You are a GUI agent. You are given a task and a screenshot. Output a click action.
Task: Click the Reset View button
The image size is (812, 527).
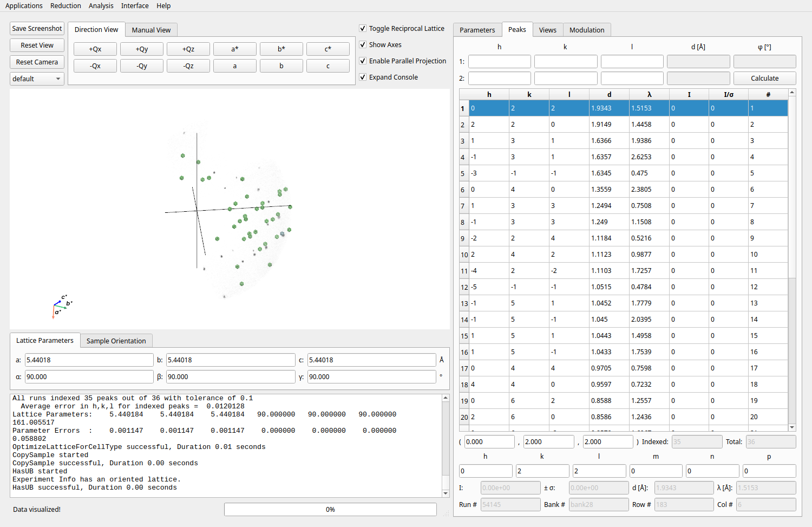[37, 45]
